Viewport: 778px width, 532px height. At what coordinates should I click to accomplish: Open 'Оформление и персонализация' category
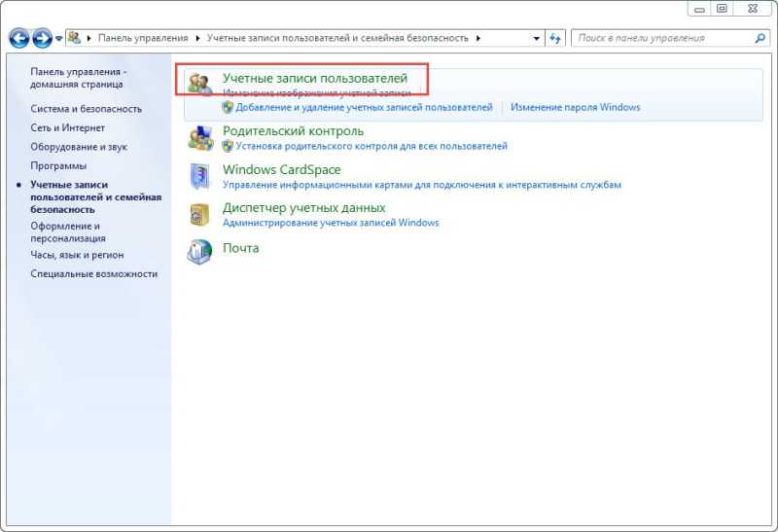pyautogui.click(x=67, y=231)
